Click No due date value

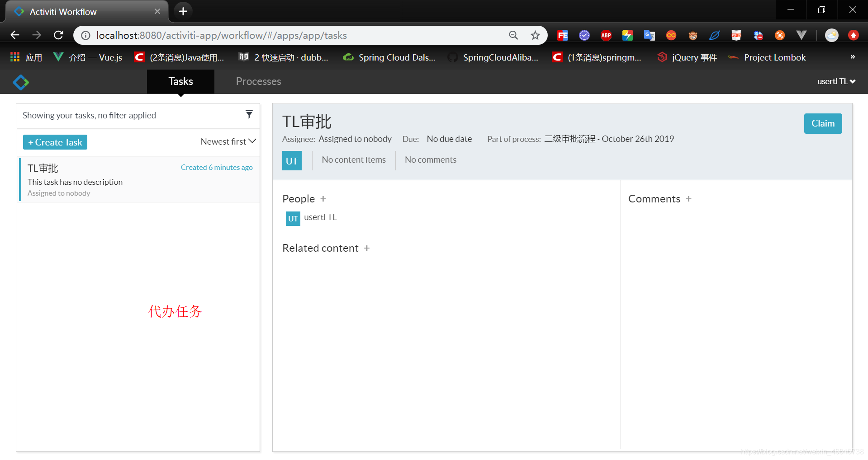(449, 139)
